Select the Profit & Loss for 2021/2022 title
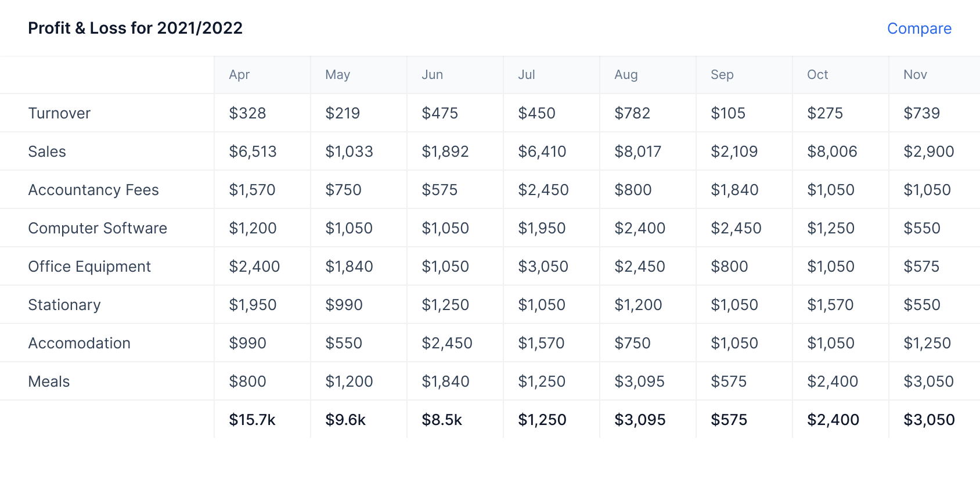 [135, 28]
